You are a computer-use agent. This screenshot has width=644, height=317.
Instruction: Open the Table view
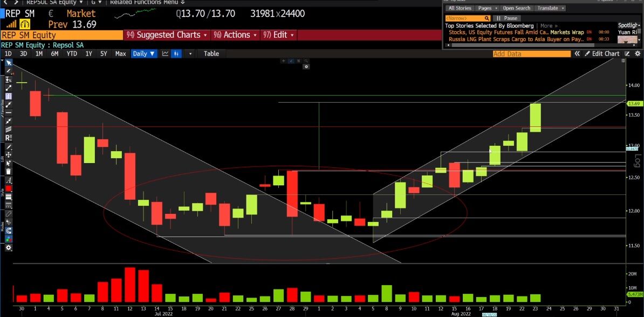pos(211,53)
